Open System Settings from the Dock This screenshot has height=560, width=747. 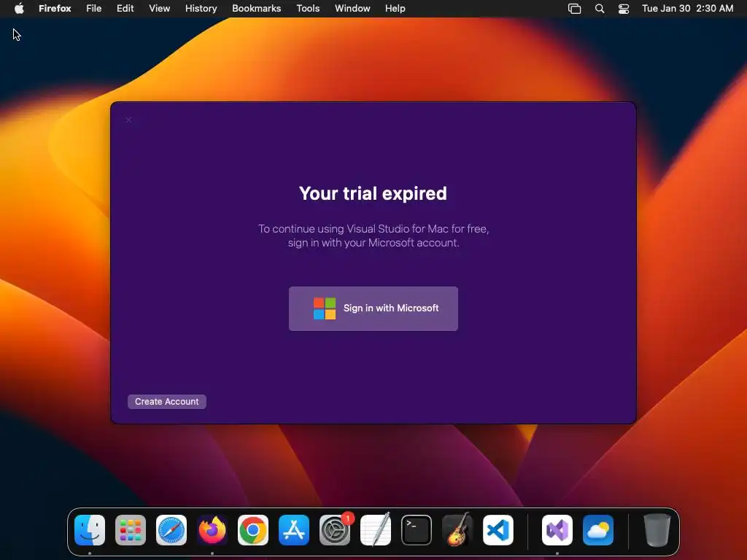(334, 530)
